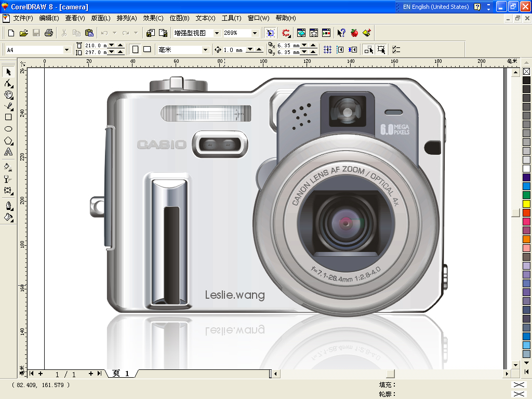
Task: Open the language bar help icon
Action: click(477, 7)
